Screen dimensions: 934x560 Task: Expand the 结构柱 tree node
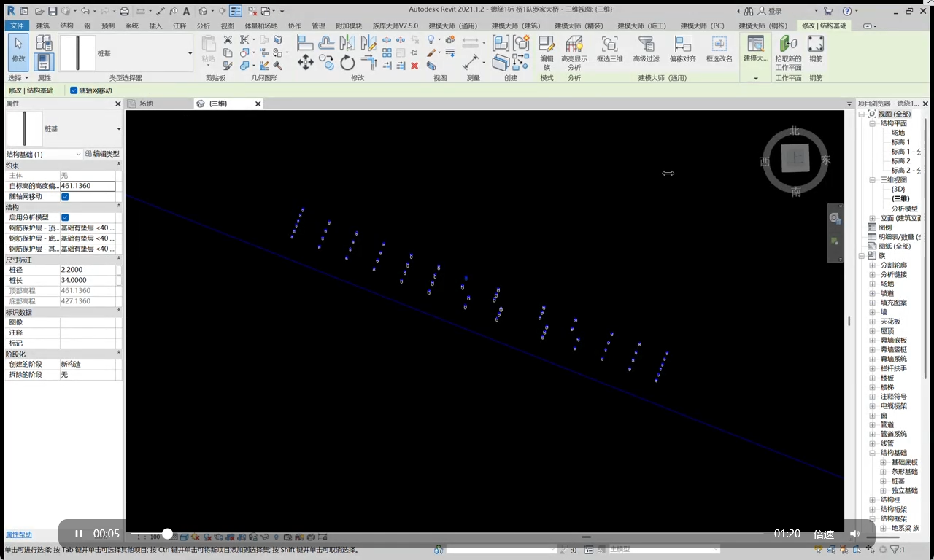tap(872, 500)
